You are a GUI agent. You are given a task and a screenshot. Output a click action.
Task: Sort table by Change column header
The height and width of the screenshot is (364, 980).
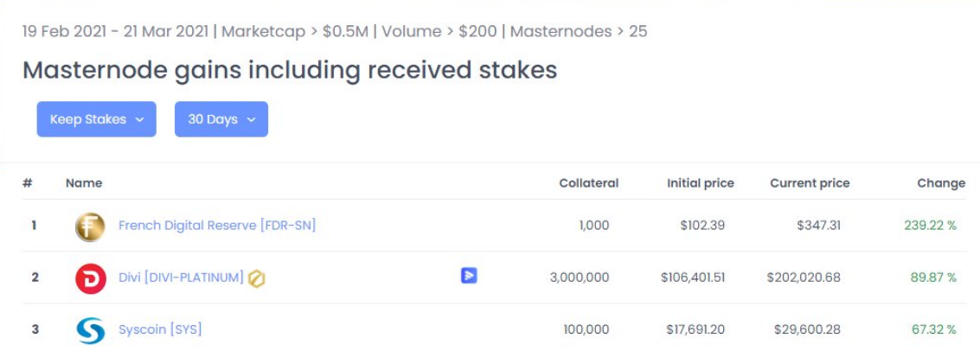pyautogui.click(x=941, y=183)
